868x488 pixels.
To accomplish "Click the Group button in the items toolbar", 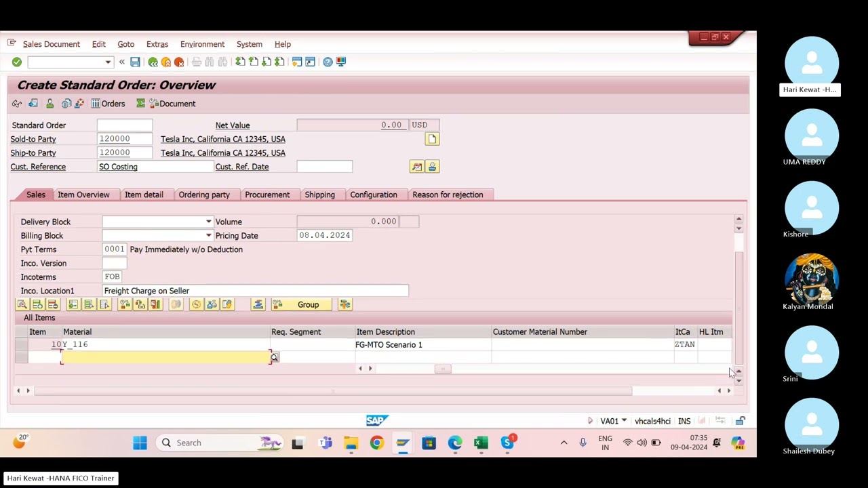I will click(x=301, y=304).
